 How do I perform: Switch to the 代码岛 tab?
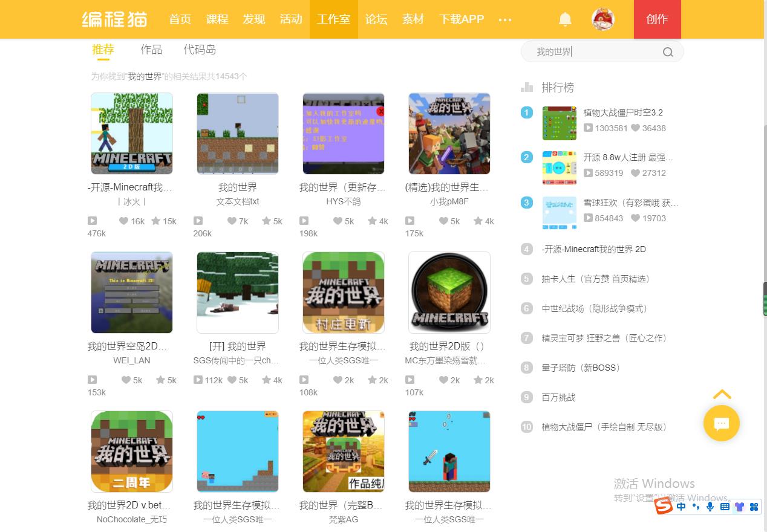[x=200, y=50]
